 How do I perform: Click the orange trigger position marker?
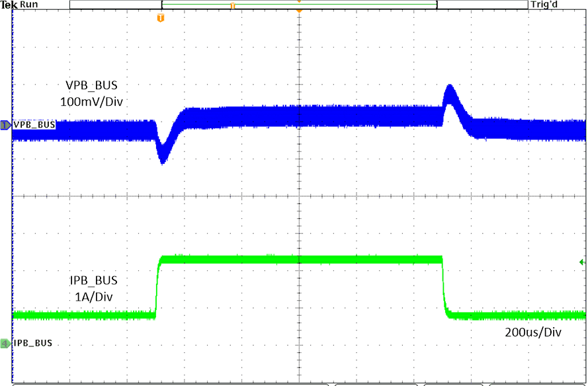(x=299, y=11)
